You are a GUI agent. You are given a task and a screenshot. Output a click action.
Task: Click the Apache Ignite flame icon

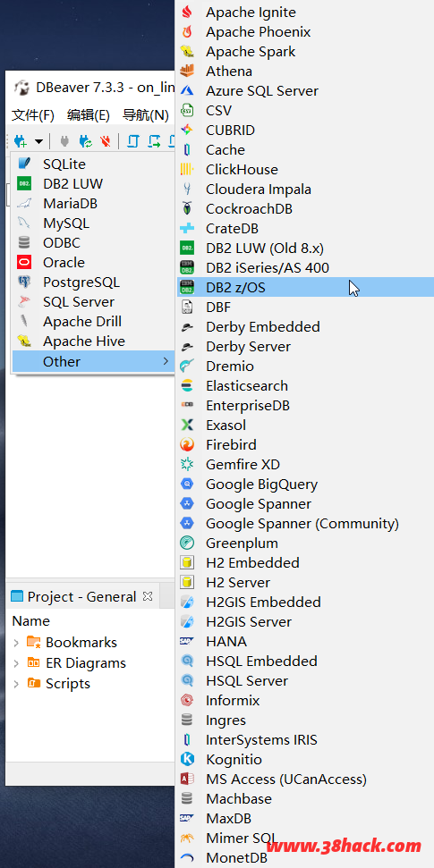coord(187,13)
